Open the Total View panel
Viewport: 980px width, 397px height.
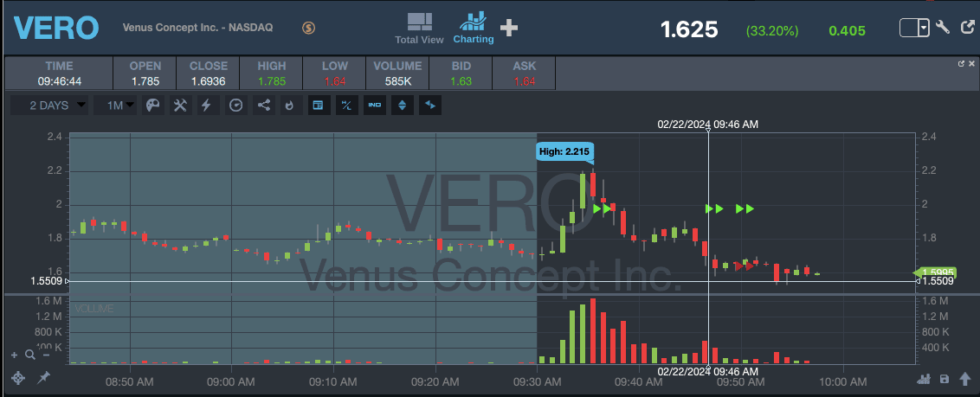pyautogui.click(x=419, y=28)
